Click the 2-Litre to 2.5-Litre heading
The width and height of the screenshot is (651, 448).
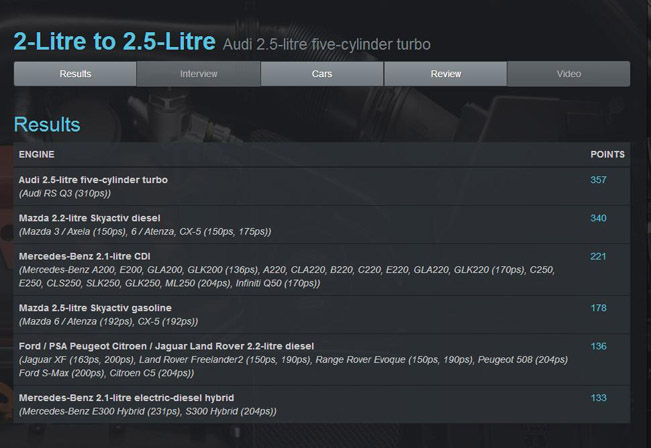pyautogui.click(x=115, y=42)
